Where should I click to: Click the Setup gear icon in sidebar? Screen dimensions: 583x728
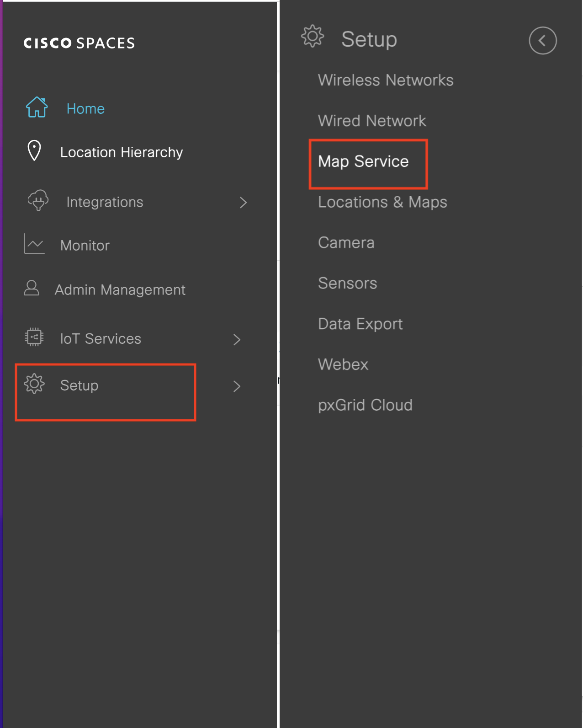34,384
